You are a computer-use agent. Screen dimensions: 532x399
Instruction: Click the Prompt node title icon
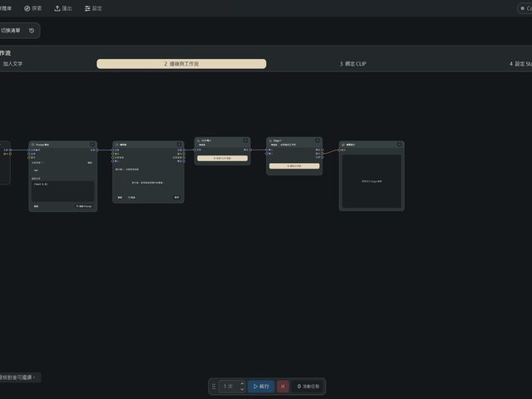pyautogui.click(x=33, y=145)
